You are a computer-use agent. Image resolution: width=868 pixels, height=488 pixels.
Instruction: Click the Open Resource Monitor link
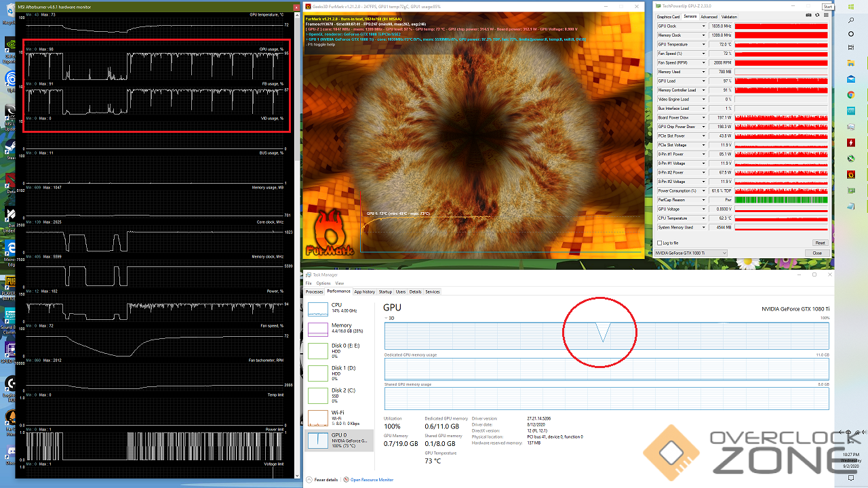point(371,480)
